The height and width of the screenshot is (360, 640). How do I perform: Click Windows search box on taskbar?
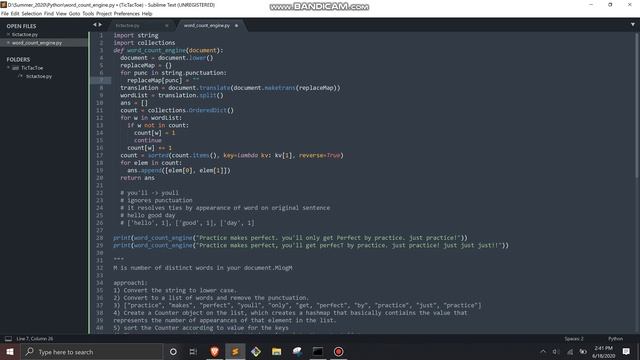pyautogui.click(x=91, y=351)
